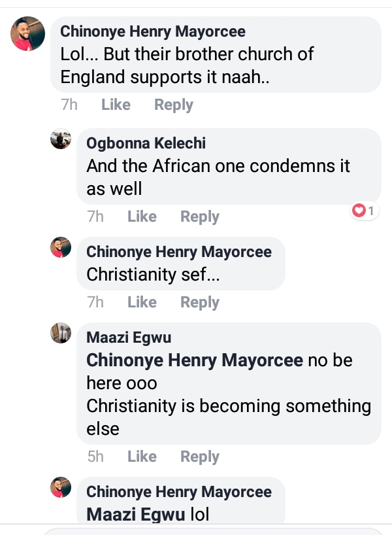
Task: Like Maazi Egwu's comment
Action: click(x=142, y=457)
